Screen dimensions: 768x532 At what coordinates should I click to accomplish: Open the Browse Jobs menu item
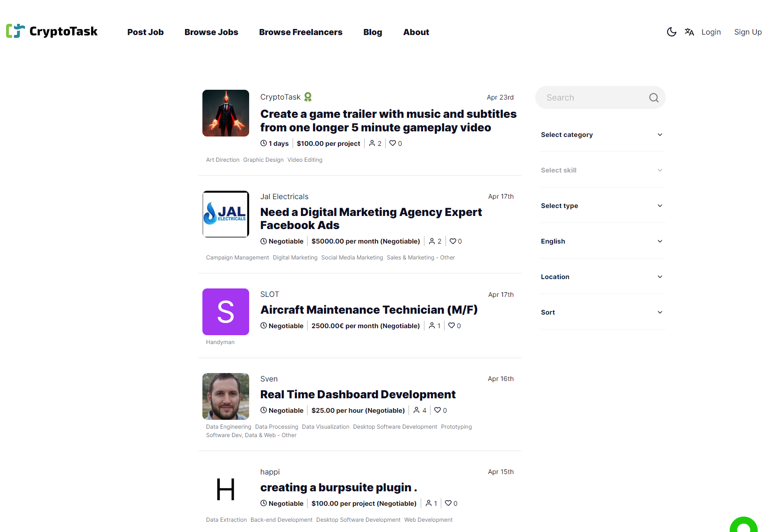[x=211, y=32]
